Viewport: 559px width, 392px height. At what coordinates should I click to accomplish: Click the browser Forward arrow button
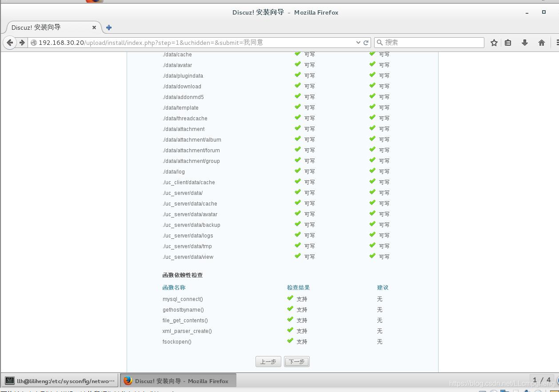coord(21,43)
